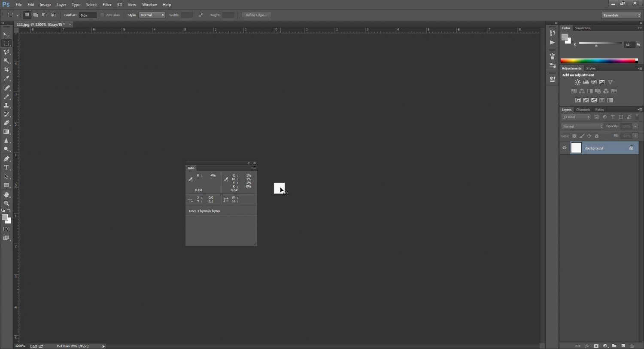
Task: Select the Rectangle shape tool
Action: click(6, 185)
